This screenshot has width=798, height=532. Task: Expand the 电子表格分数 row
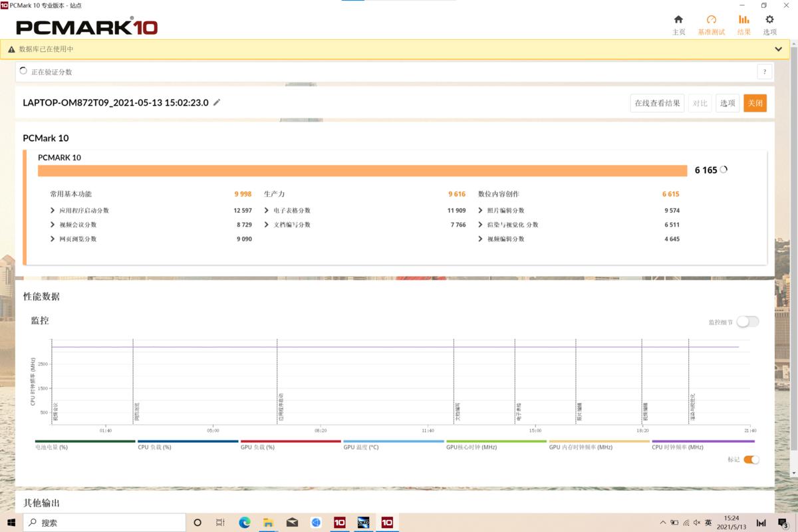[267, 211]
